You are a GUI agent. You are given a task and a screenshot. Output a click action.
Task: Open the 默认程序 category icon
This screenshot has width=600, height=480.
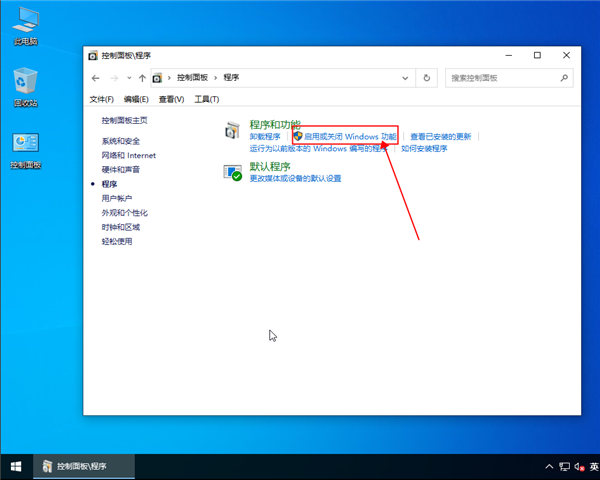232,172
